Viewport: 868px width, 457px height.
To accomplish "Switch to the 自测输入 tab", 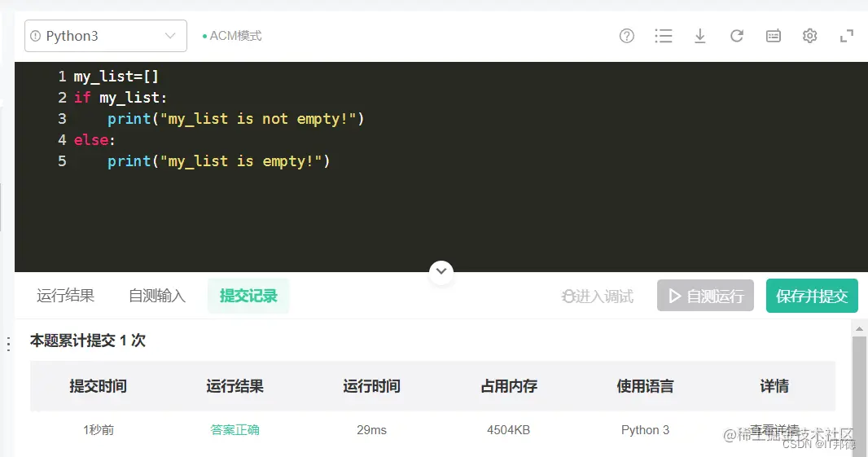I will point(156,296).
